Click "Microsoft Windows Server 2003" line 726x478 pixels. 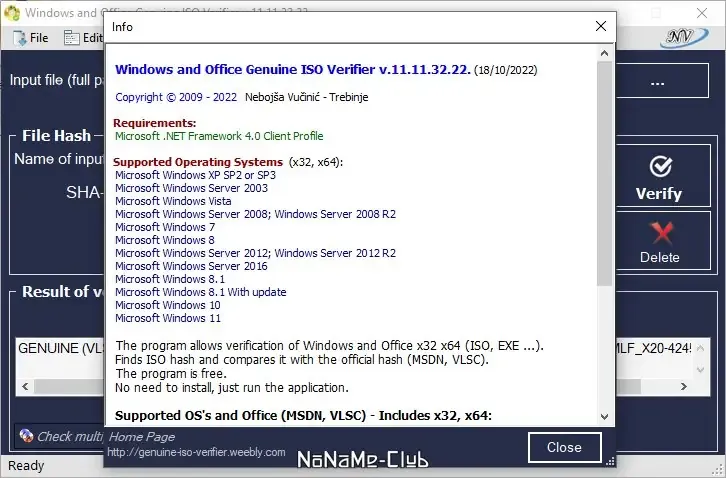(191, 188)
